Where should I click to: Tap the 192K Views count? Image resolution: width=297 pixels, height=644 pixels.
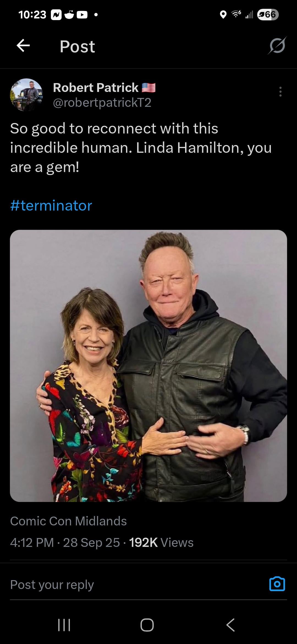(161, 542)
